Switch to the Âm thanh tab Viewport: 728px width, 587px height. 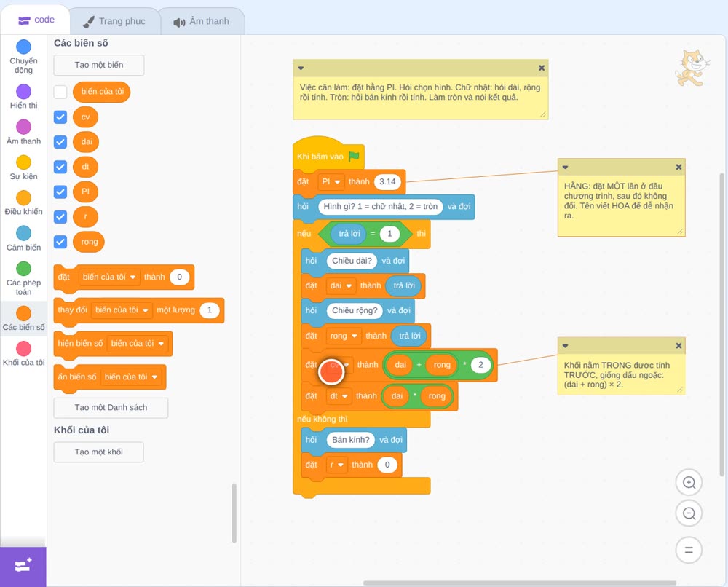pyautogui.click(x=202, y=21)
